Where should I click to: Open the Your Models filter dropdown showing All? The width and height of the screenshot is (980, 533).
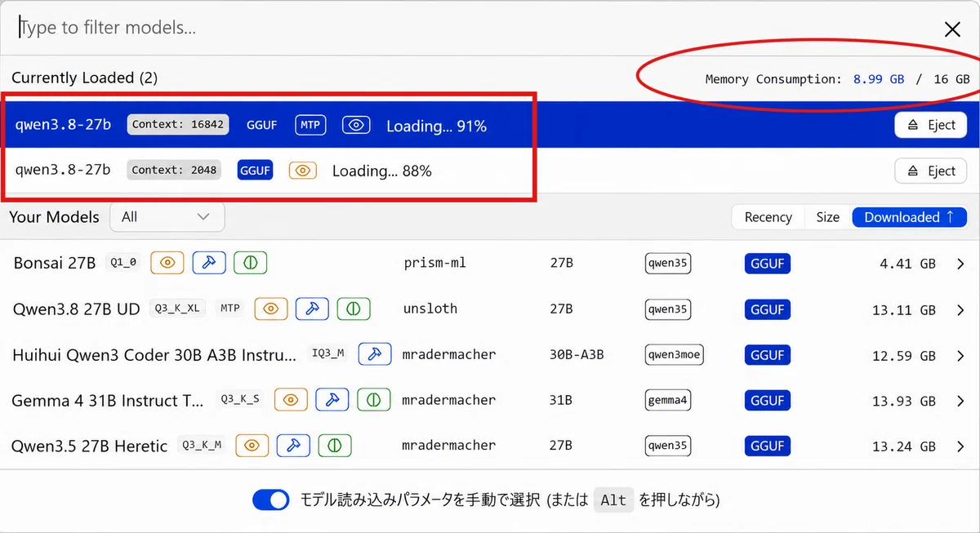pyautogui.click(x=167, y=217)
